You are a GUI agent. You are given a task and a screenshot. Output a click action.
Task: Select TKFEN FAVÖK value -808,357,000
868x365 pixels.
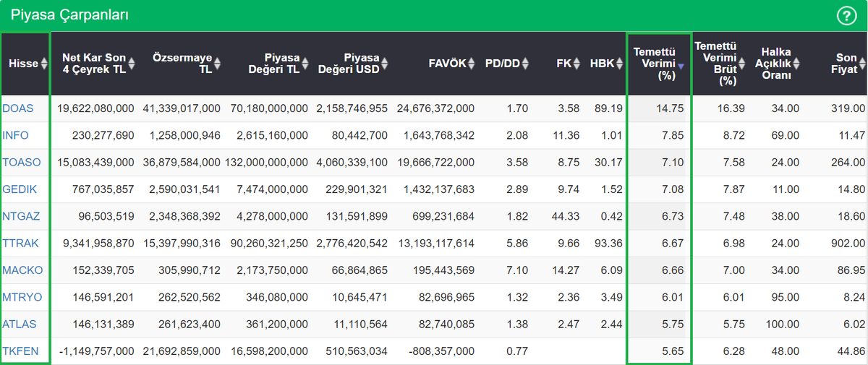click(x=441, y=351)
